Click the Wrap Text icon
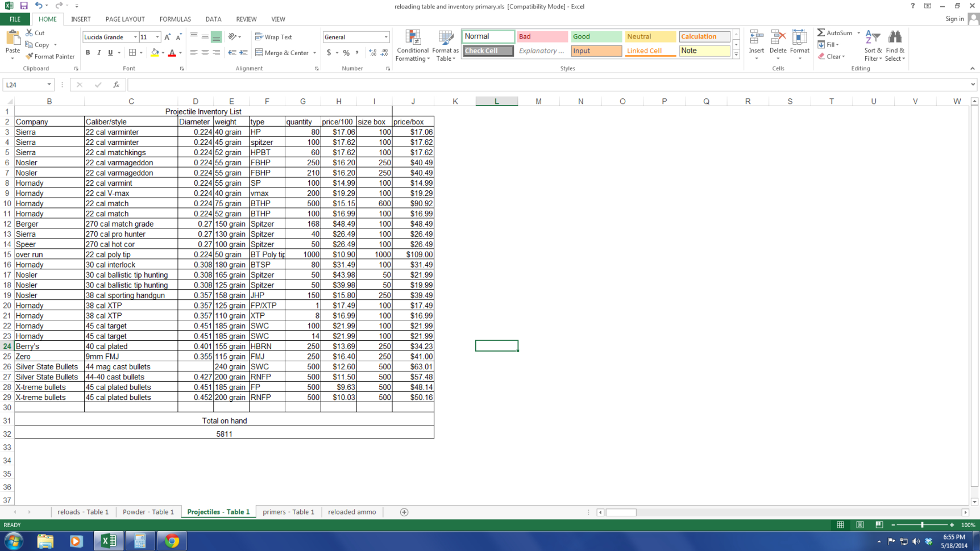This screenshot has height=551, width=980. [273, 36]
